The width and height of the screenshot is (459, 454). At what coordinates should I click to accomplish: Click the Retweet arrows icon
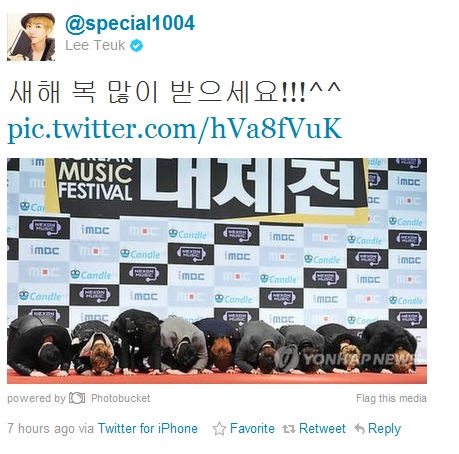click(x=289, y=429)
